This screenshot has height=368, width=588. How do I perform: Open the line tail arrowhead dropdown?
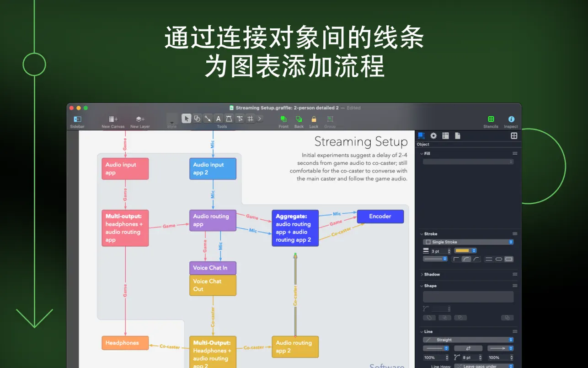click(436, 348)
